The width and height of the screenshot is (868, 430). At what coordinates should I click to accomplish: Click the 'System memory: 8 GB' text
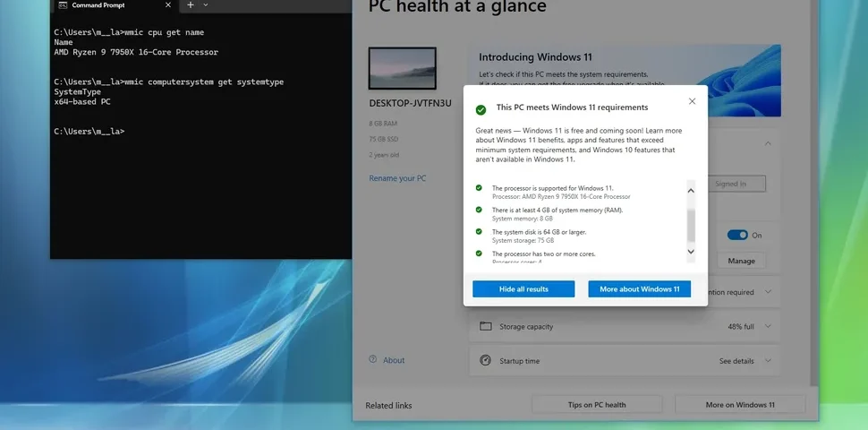[522, 219]
